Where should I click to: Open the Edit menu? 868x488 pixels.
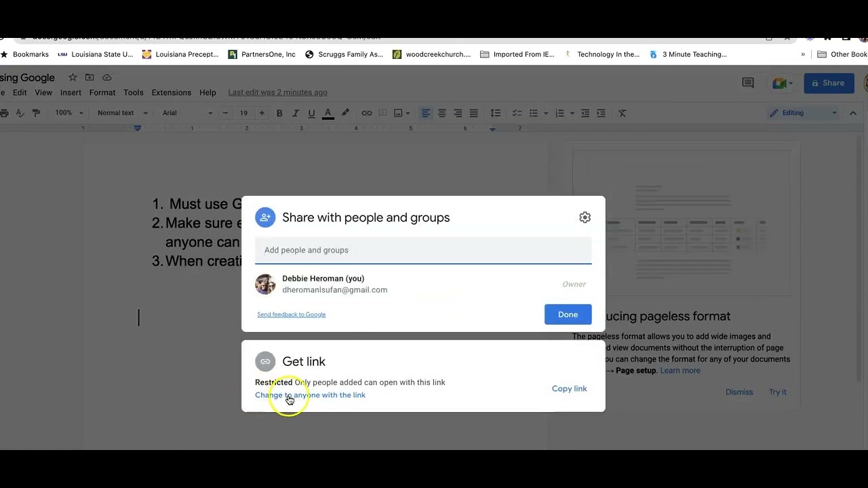[x=20, y=93]
